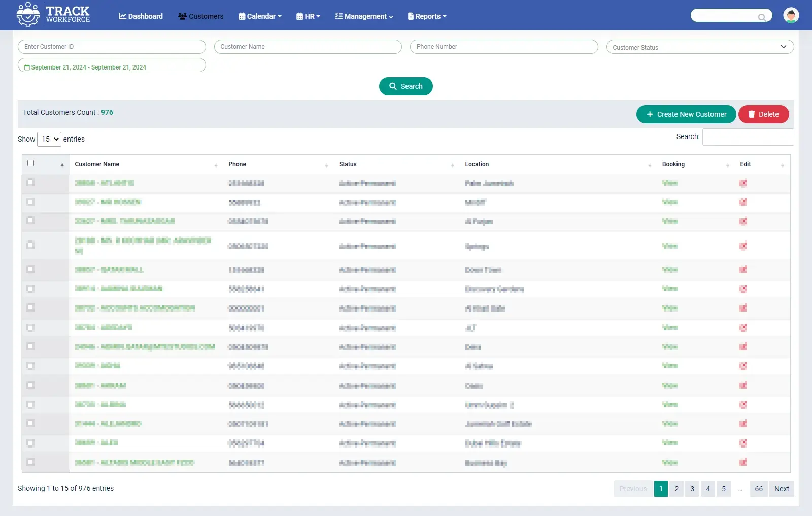Select the Discovery Gardens row checkbox
Viewport: 812px width, 516px height.
click(x=30, y=289)
